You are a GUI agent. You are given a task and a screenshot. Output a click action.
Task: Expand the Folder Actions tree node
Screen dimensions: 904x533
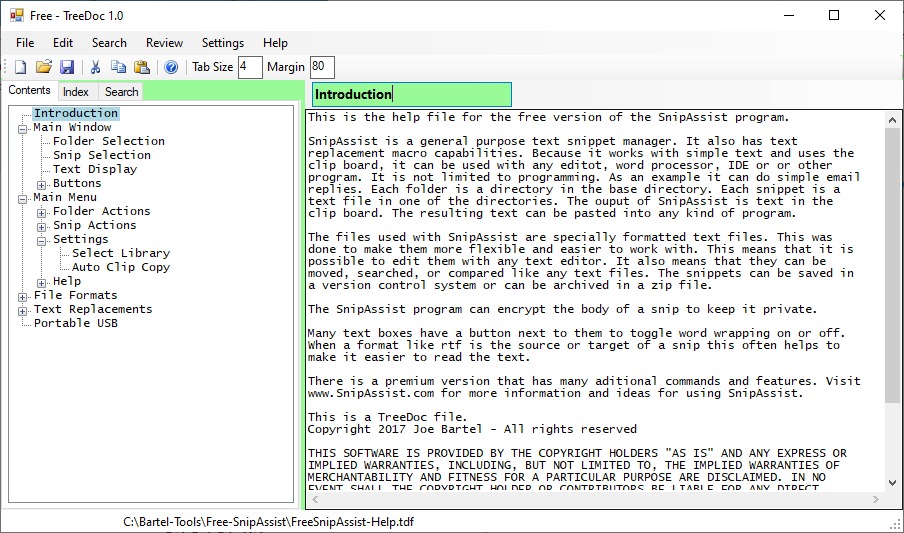click(42, 213)
